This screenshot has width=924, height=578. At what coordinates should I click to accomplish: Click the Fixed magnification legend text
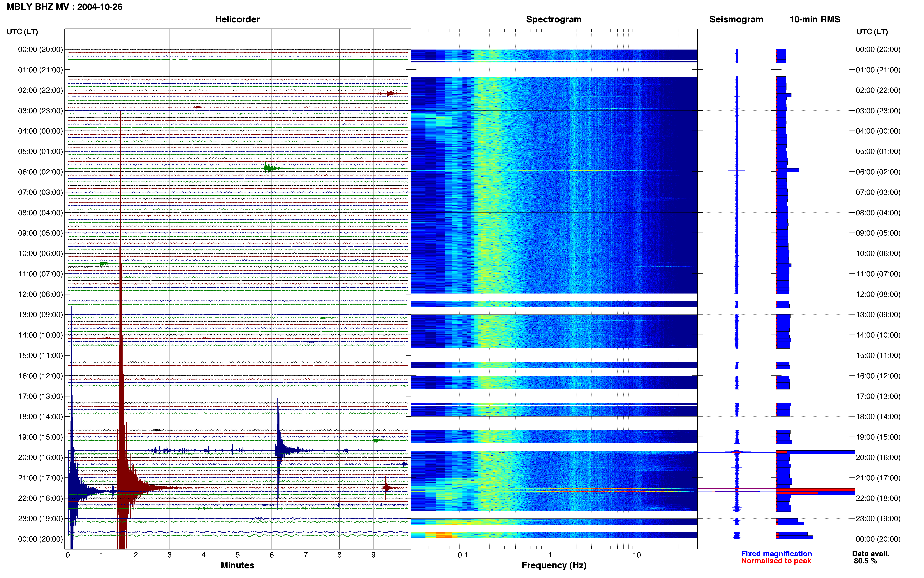(776, 554)
